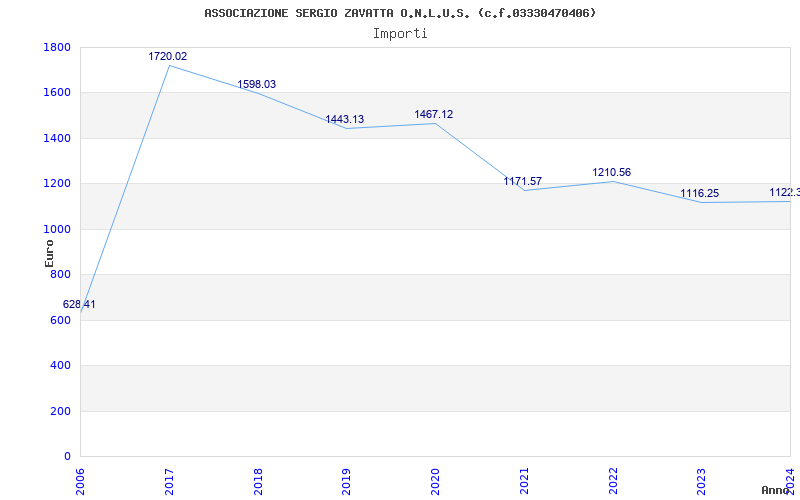Viewport: 800px width, 500px height.
Task: Select the y-axis value 1600
Action: pos(57,93)
